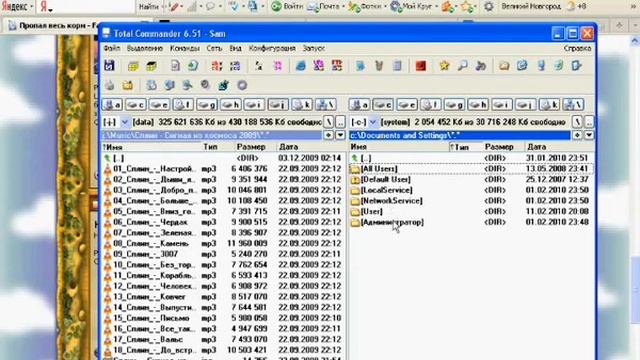The image size is (640, 360).
Task: Click the floppy disk toolbar icon
Action: click(x=109, y=66)
